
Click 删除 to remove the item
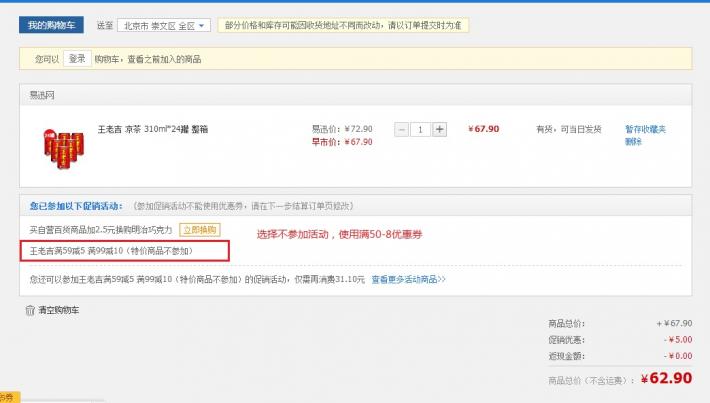coord(633,142)
